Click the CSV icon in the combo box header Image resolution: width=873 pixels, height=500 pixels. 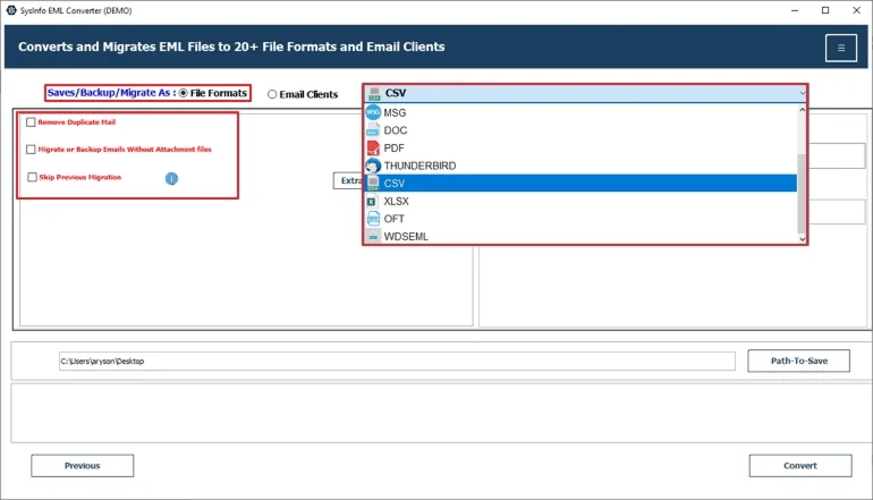[374, 94]
